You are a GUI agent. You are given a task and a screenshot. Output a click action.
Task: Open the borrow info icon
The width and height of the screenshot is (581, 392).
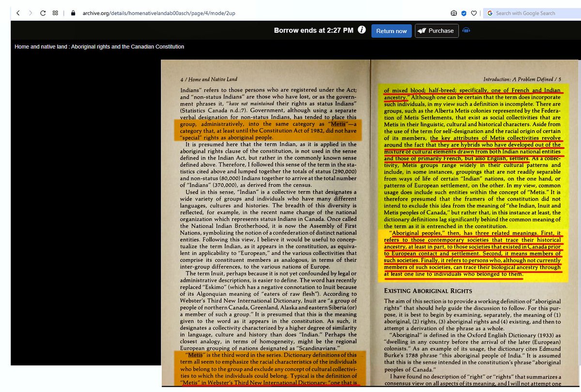(x=362, y=30)
